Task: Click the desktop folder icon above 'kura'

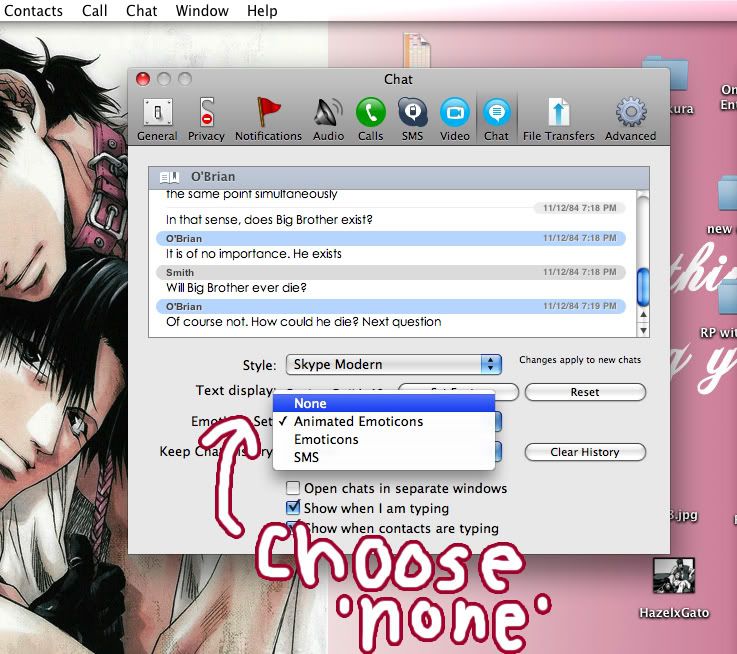Action: point(666,73)
